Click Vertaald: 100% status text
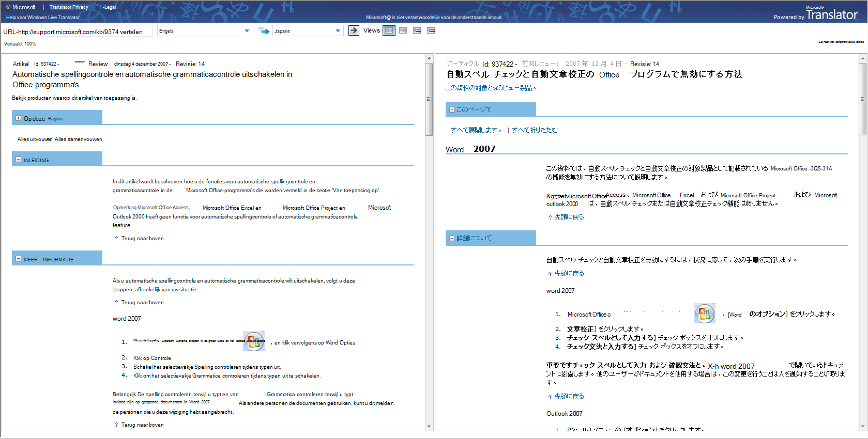Image resolution: width=868 pixels, height=439 pixels. pos(20,44)
